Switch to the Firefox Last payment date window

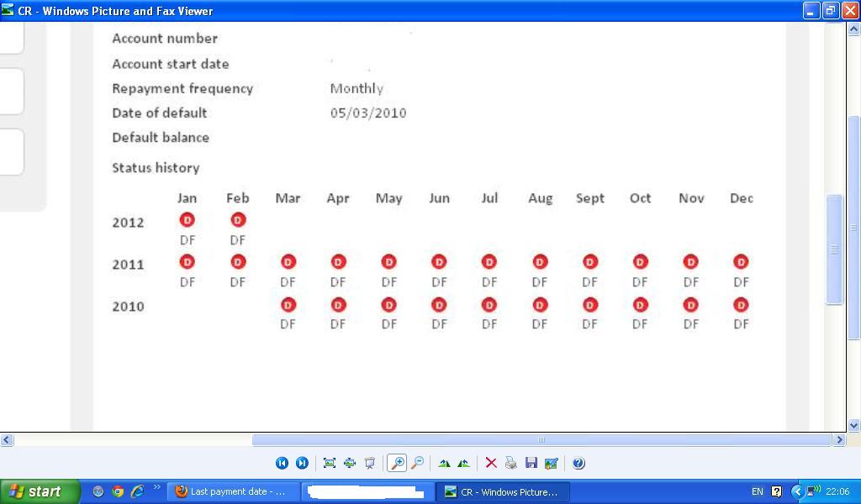(231, 491)
